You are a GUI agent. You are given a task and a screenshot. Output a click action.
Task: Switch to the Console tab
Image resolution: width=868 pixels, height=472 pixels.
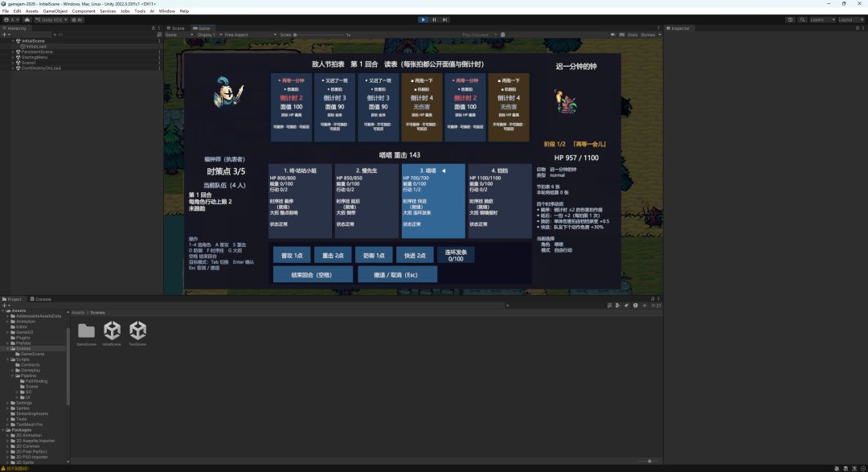[x=40, y=299]
